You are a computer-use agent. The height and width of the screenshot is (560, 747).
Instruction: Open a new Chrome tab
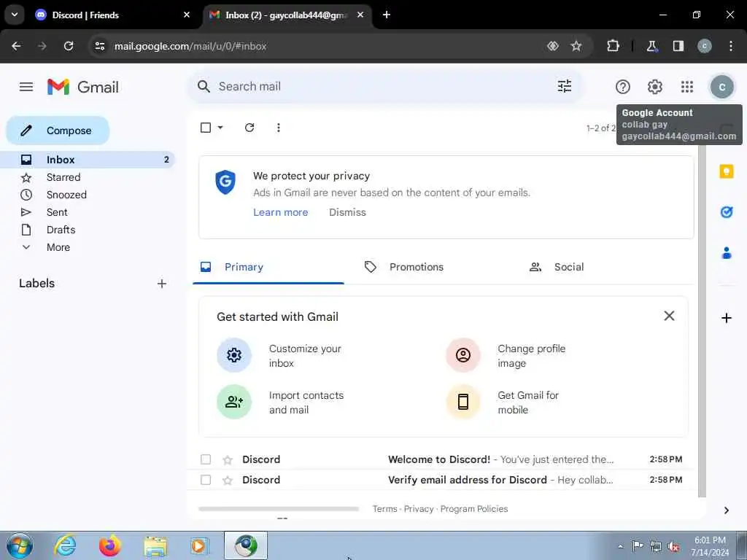[387, 15]
